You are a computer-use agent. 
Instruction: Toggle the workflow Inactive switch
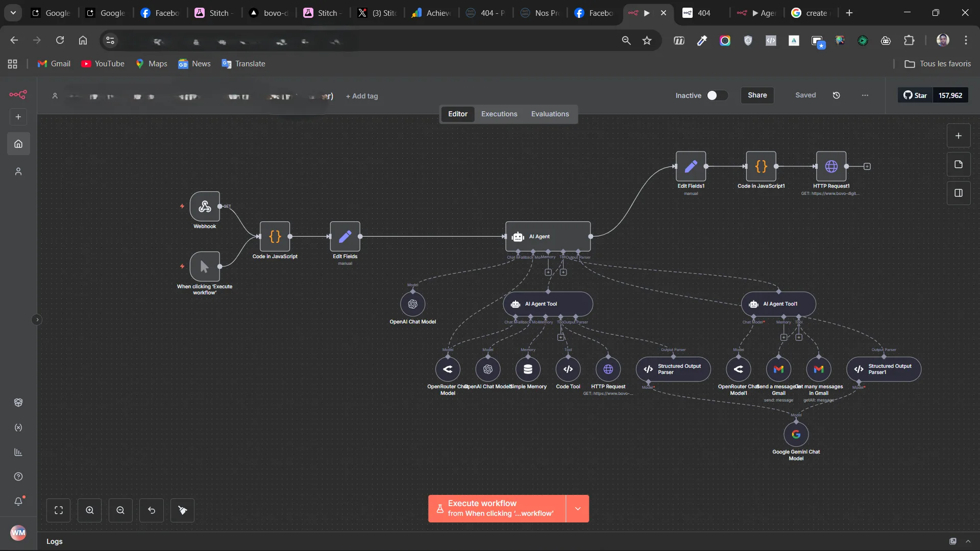point(717,95)
